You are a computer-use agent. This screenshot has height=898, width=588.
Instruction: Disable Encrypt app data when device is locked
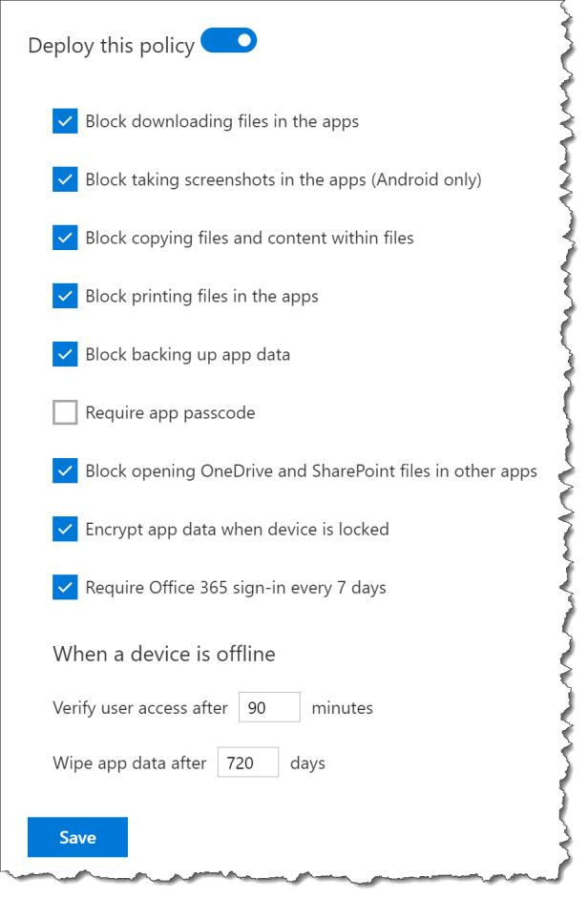point(64,529)
